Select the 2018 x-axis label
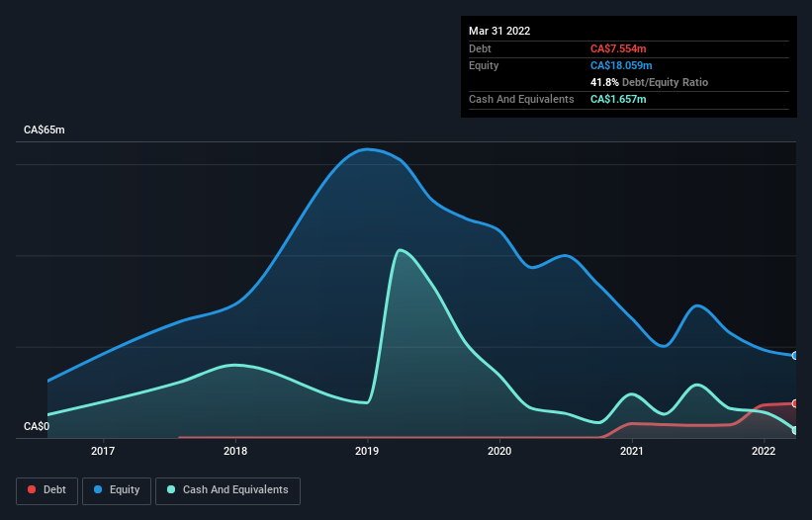This screenshot has width=812, height=520. pos(235,451)
